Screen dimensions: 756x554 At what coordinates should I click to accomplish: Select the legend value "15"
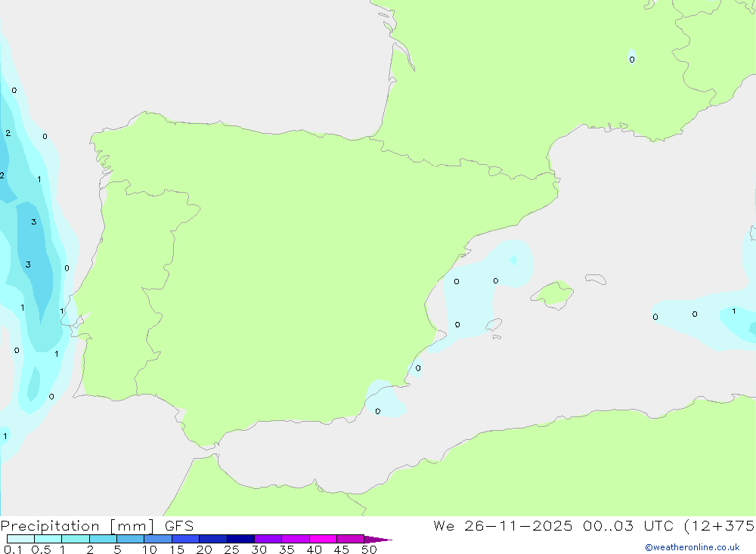[177, 549]
